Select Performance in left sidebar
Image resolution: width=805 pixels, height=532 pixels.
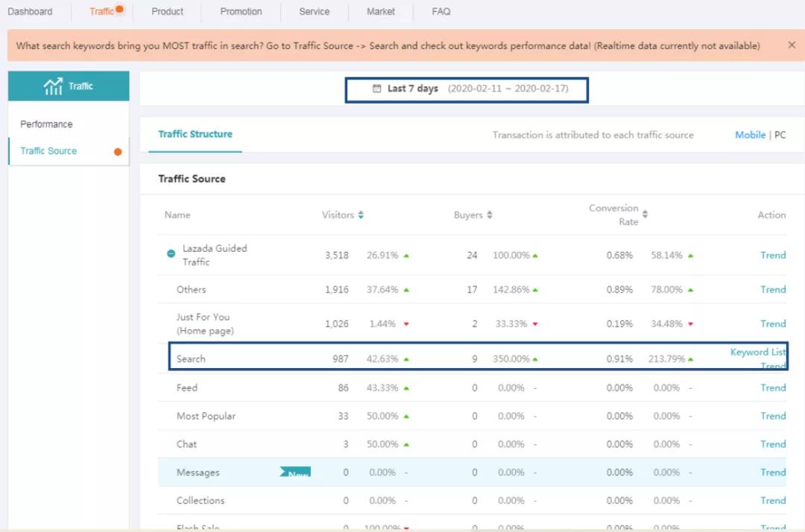point(46,124)
